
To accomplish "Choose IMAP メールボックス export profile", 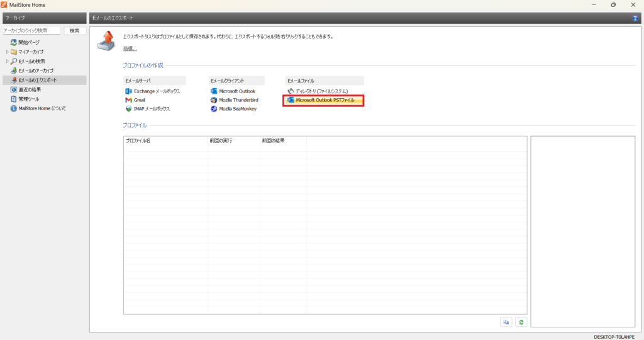I will (152, 109).
